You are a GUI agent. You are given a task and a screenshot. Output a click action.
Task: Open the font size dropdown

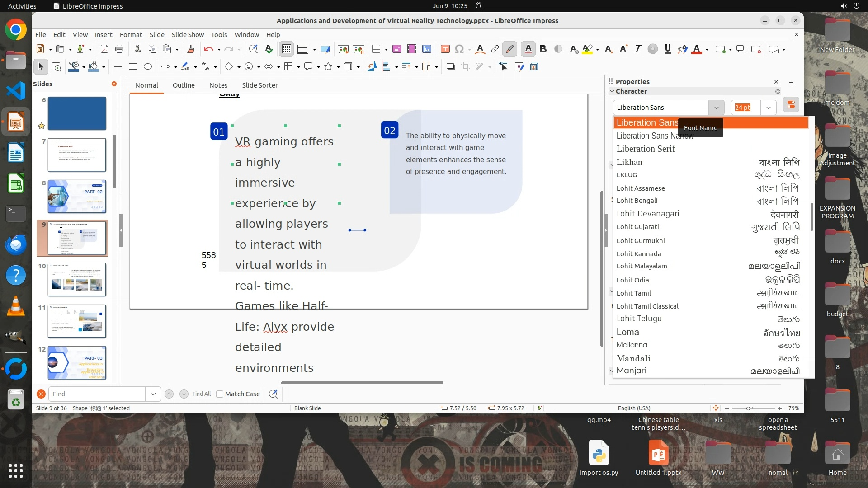[x=768, y=108]
